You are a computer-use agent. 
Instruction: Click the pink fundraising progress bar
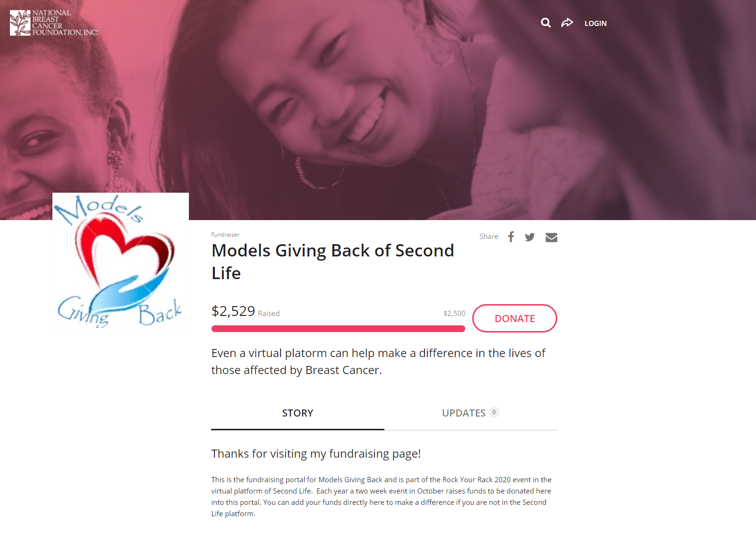coord(338,329)
